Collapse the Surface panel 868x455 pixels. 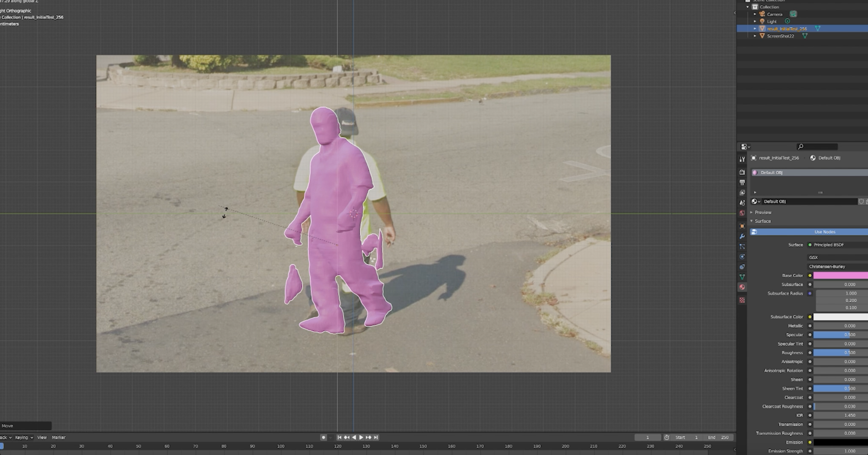point(762,221)
